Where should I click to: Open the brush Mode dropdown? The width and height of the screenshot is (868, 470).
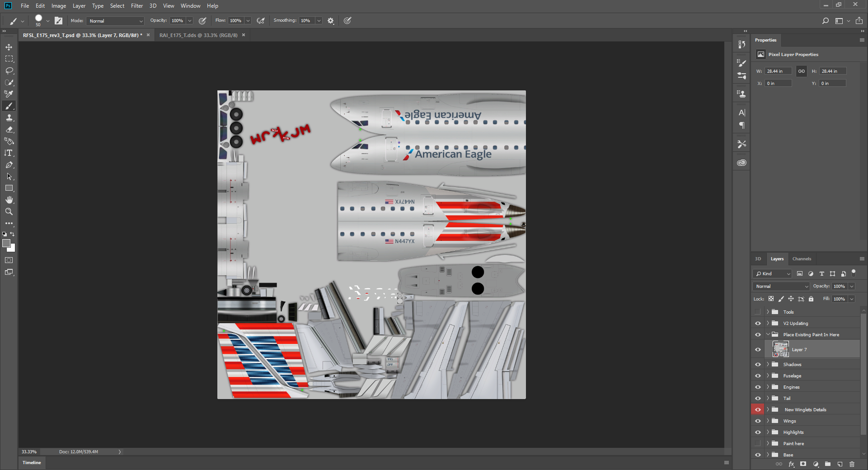[116, 21]
